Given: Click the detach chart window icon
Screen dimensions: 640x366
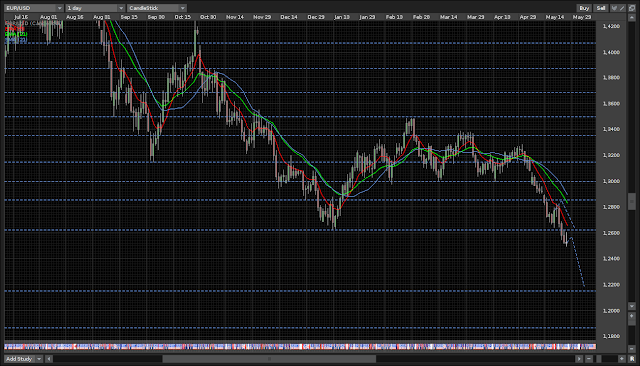Looking at the screenshot, I should click(x=632, y=8).
